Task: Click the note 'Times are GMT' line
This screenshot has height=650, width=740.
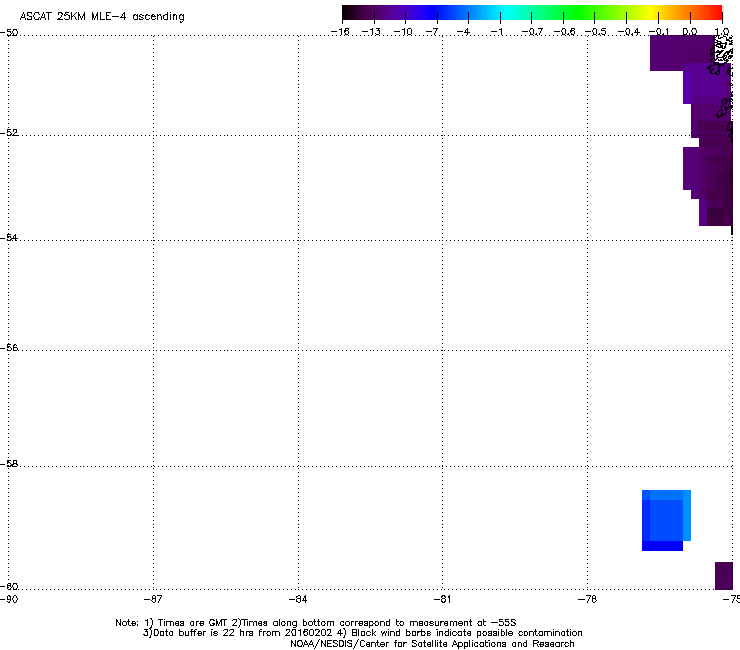Action: 316,623
